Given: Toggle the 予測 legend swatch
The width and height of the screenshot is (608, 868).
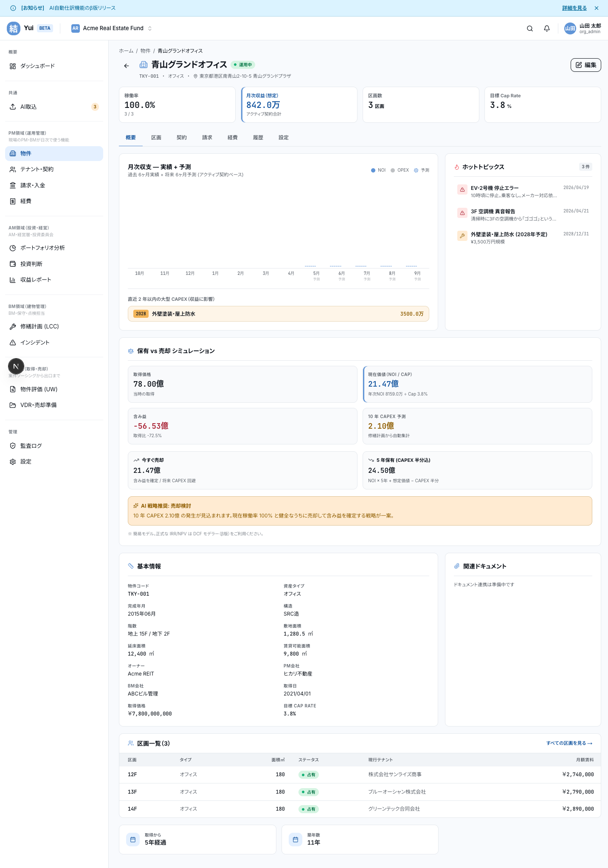Looking at the screenshot, I should (416, 170).
